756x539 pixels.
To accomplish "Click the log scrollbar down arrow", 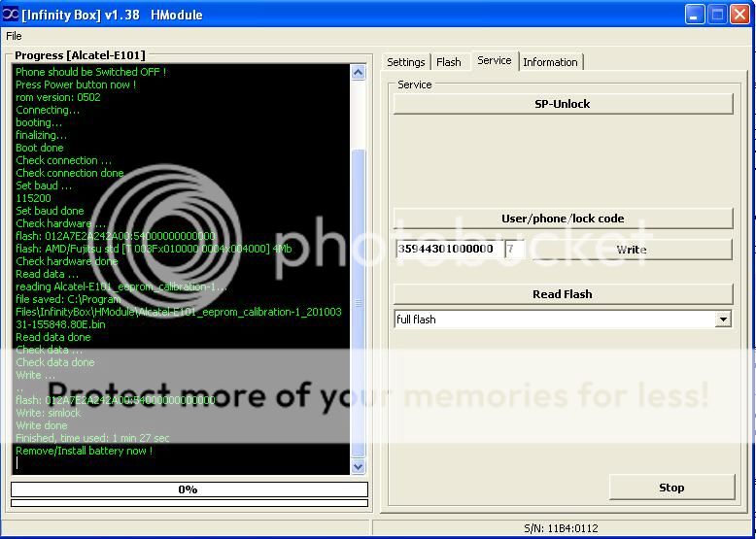I will 358,467.
